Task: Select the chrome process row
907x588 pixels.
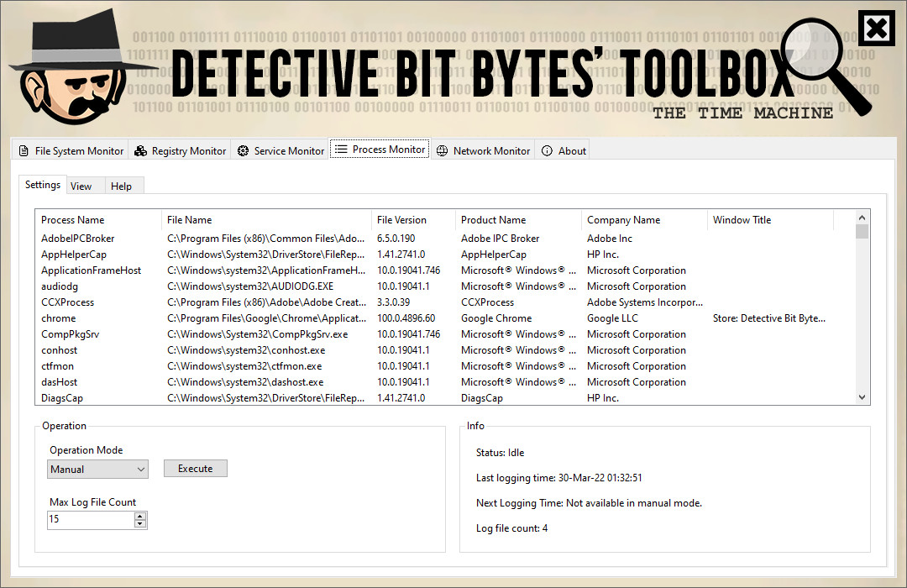Action: [x=59, y=318]
